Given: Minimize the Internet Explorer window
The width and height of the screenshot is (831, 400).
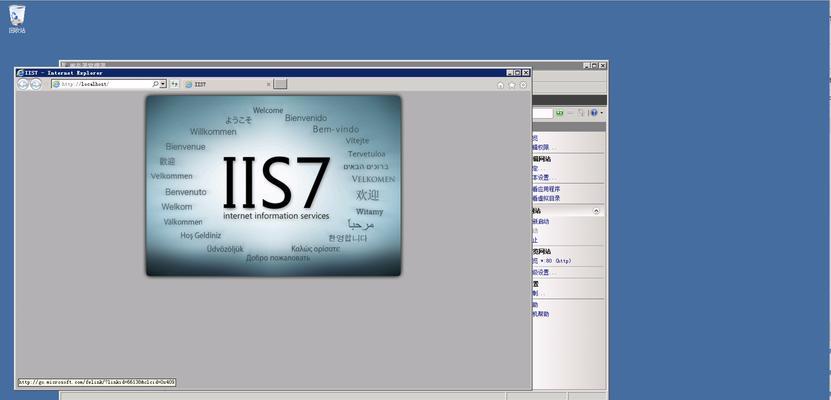Looking at the screenshot, I should tap(509, 73).
